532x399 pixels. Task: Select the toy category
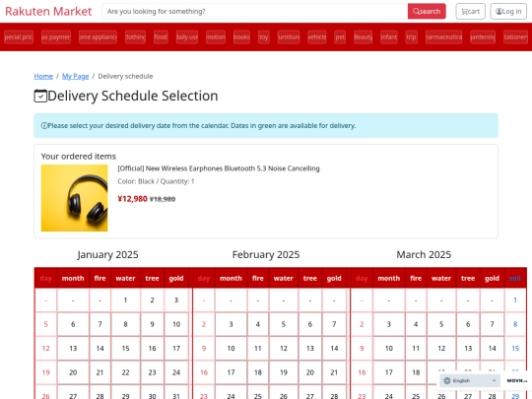[264, 37]
